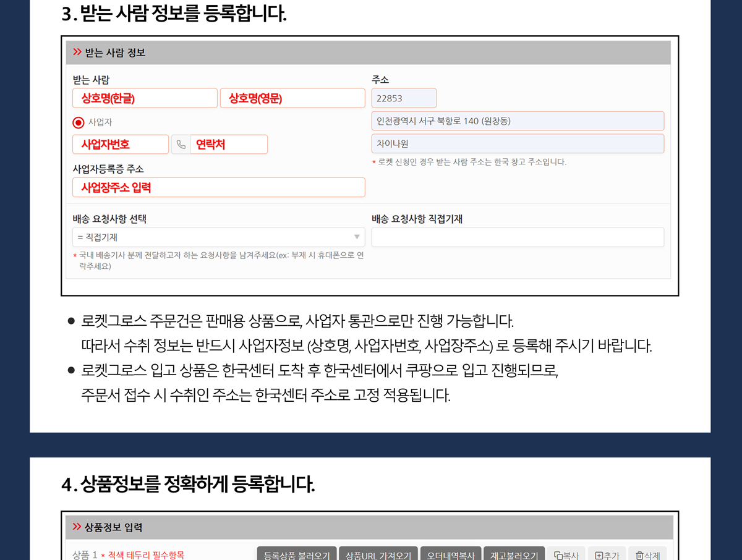This screenshot has height=560, width=742.
Task: Select the 사업자 radio button
Action: [x=79, y=122]
